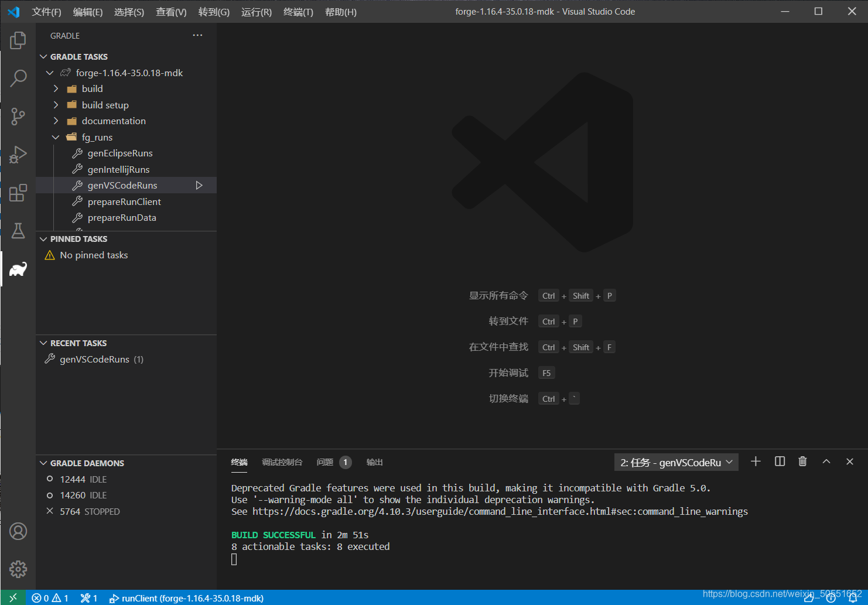Open the 终端(T) menu
The image size is (868, 605).
tap(298, 12)
